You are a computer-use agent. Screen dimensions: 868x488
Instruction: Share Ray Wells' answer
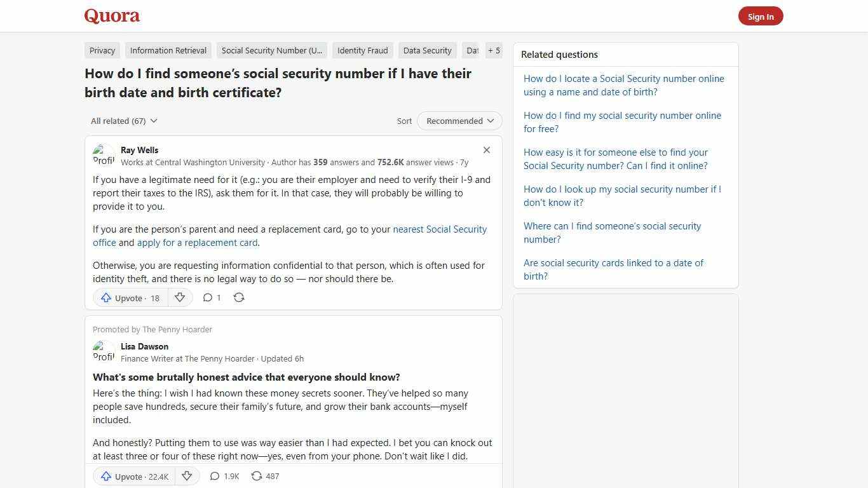pyautogui.click(x=239, y=297)
